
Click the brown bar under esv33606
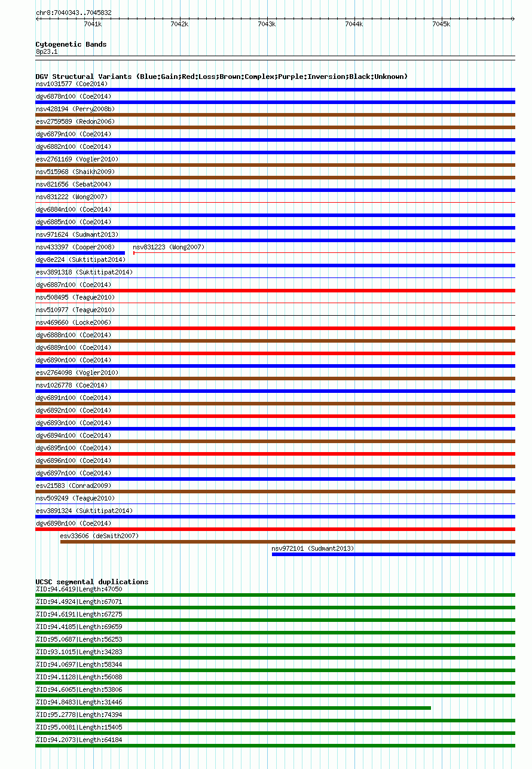pyautogui.click(x=288, y=542)
